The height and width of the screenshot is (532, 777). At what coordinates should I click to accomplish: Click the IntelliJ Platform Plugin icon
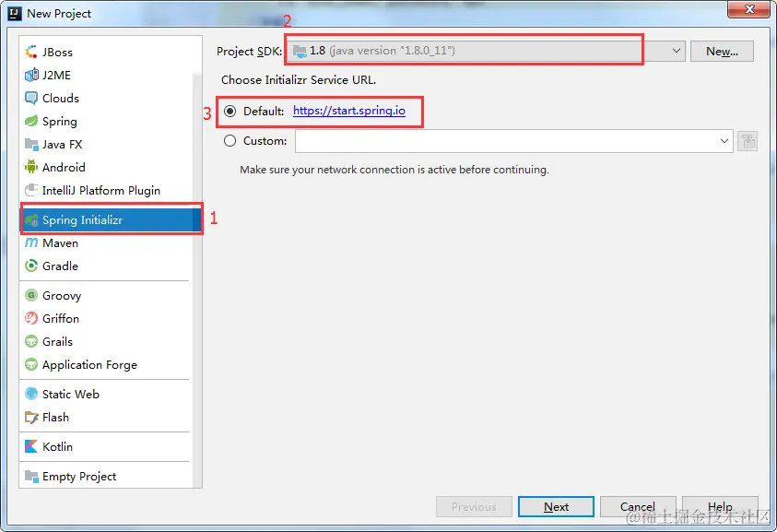31,190
